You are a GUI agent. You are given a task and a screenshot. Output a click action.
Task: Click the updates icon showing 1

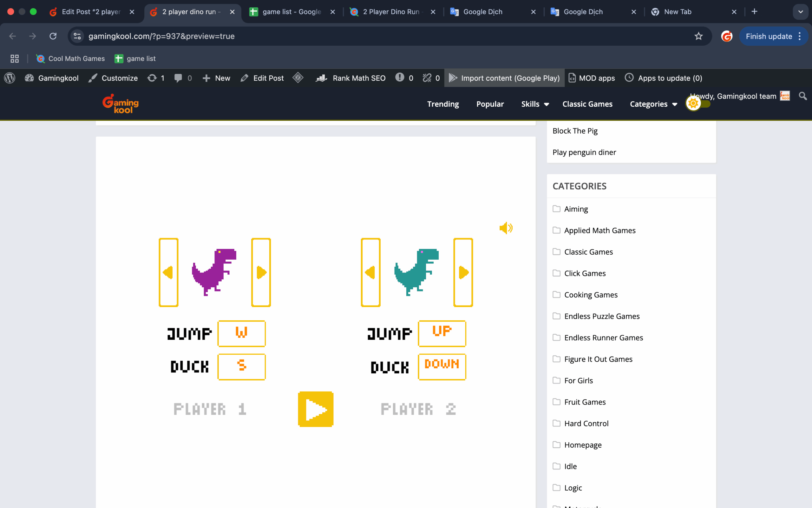click(156, 78)
